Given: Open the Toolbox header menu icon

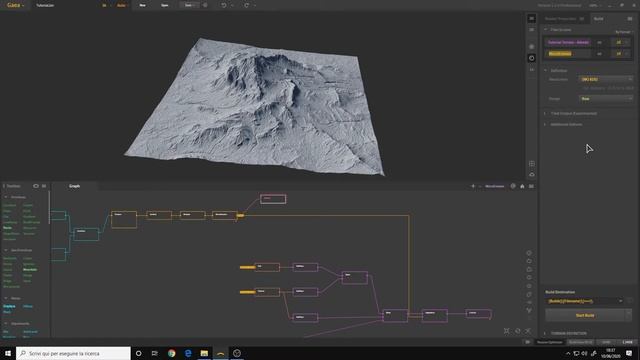Looking at the screenshot, I should click(x=44, y=186).
